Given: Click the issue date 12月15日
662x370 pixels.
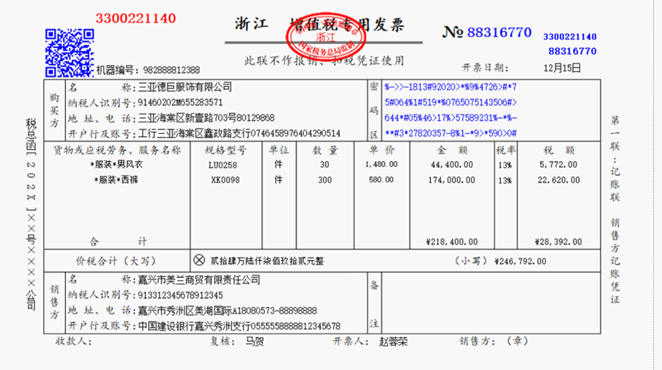Looking at the screenshot, I should (562, 68).
